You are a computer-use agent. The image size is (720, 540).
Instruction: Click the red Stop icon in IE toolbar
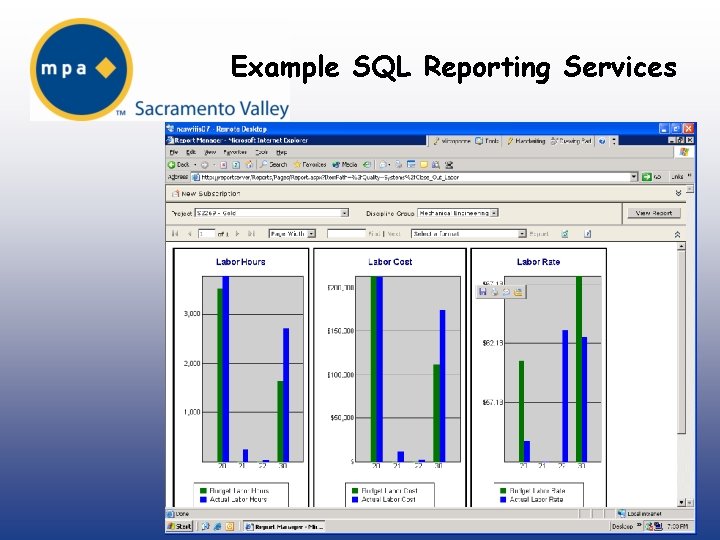(224, 164)
